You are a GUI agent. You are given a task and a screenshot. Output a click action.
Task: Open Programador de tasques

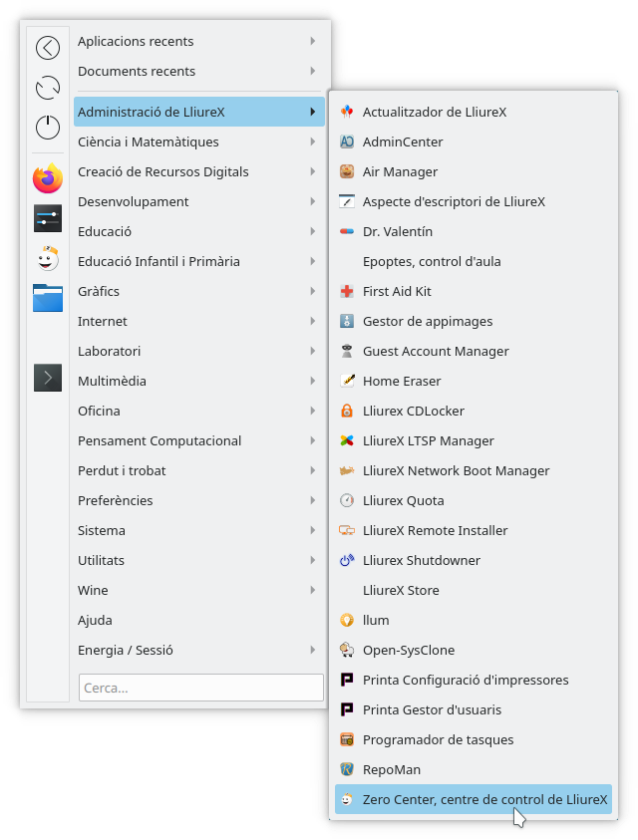[x=439, y=739]
